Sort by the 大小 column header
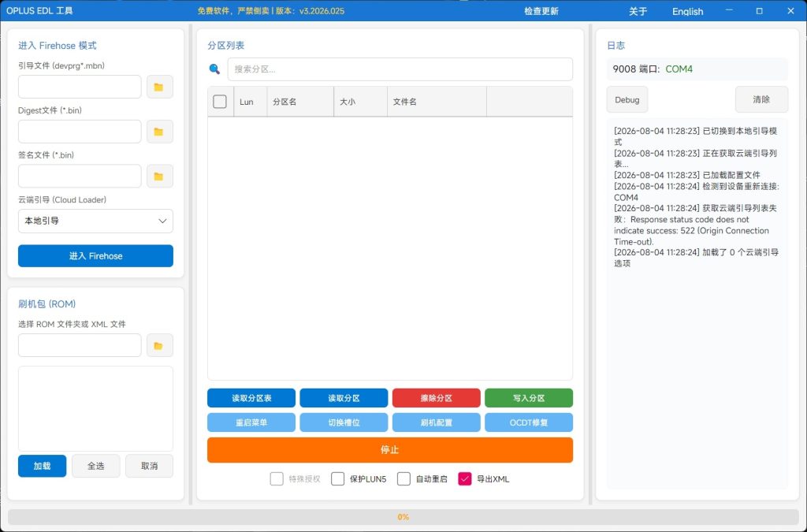The width and height of the screenshot is (807, 532). click(360, 102)
